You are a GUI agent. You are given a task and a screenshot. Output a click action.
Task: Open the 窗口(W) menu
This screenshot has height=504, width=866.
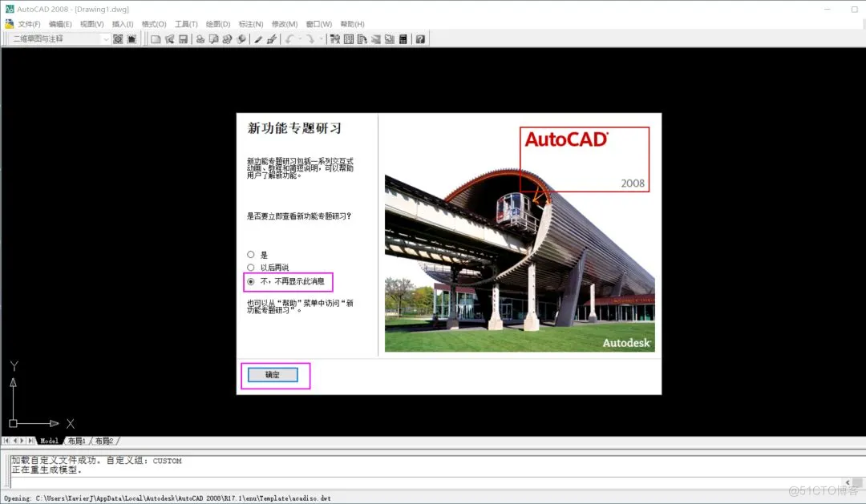pos(318,24)
